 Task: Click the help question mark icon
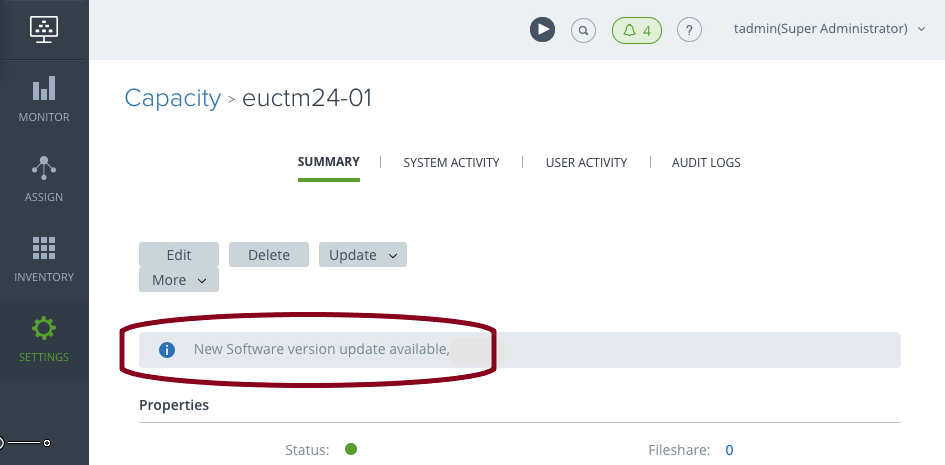pyautogui.click(x=689, y=30)
